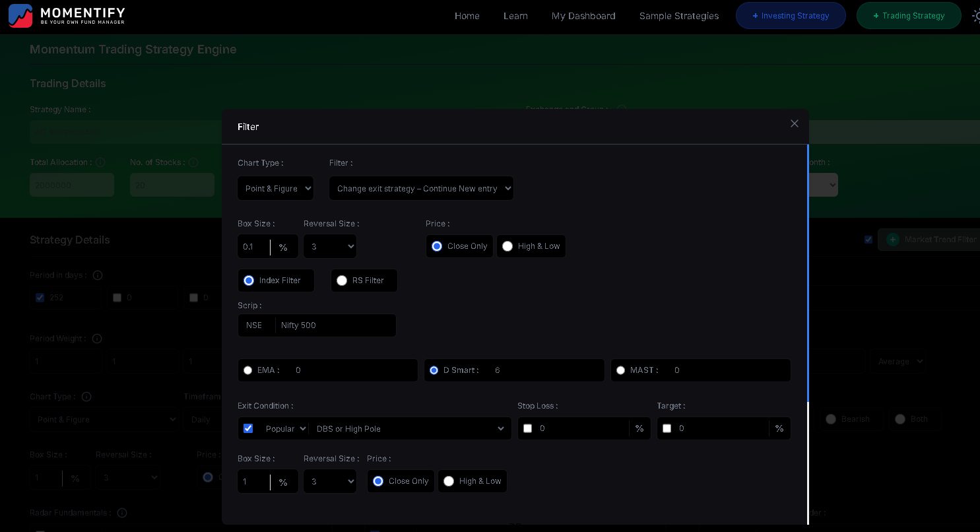Click the info icon beside Radar Fundamentals
Viewport: 980px width, 532px height.
(x=122, y=513)
